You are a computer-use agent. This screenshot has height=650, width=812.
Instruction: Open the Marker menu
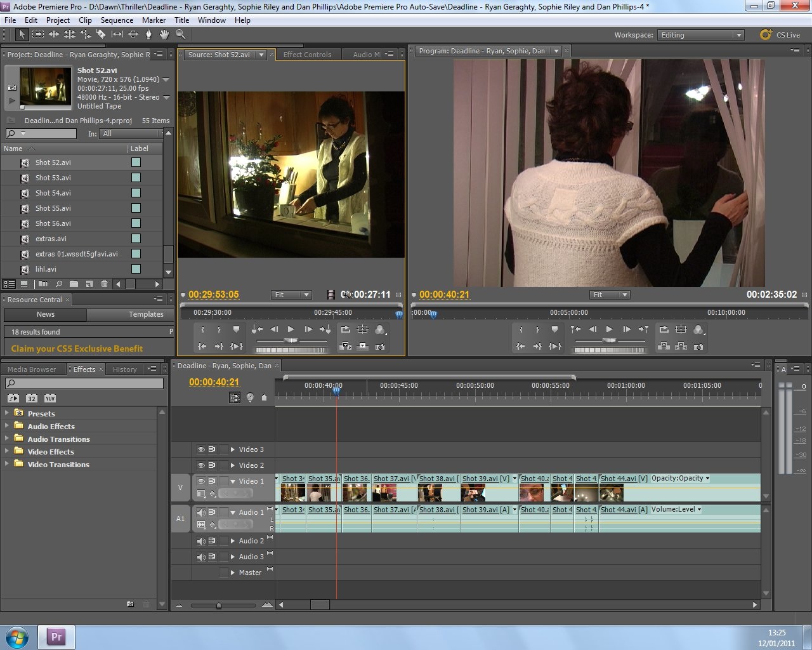click(154, 20)
